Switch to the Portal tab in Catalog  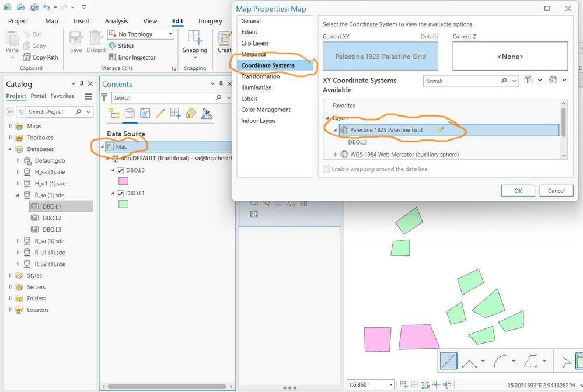click(39, 96)
